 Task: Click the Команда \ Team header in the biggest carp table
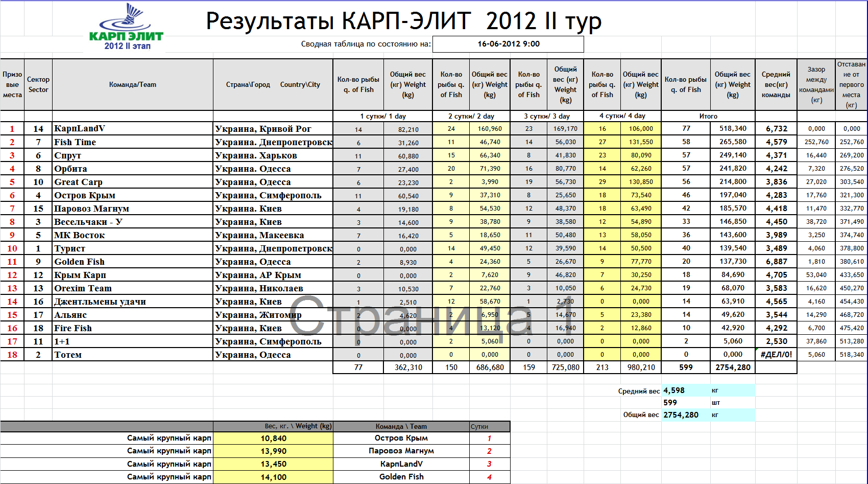(401, 426)
